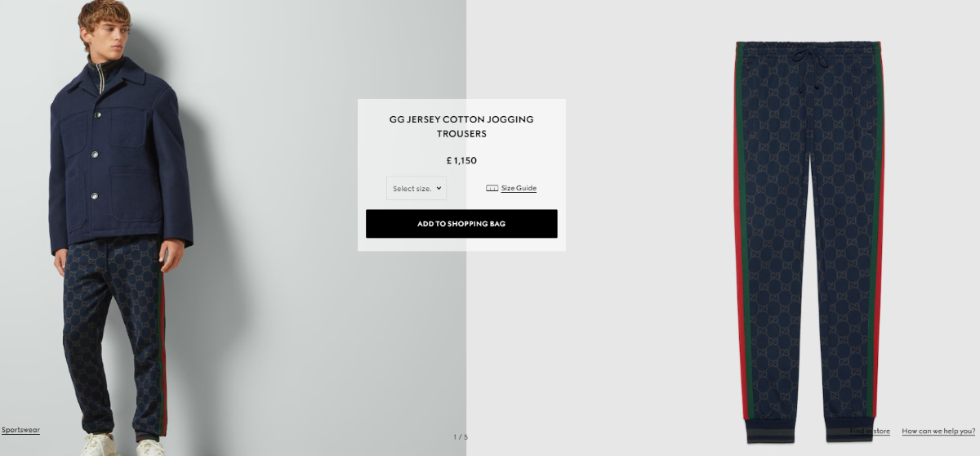Screen dimensions: 980x456
Task: Click the model's white sneakers
Action: [x=122, y=445]
